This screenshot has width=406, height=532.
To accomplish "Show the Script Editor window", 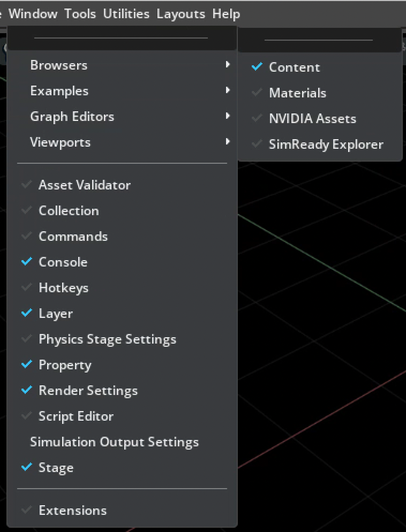I will click(x=76, y=416).
